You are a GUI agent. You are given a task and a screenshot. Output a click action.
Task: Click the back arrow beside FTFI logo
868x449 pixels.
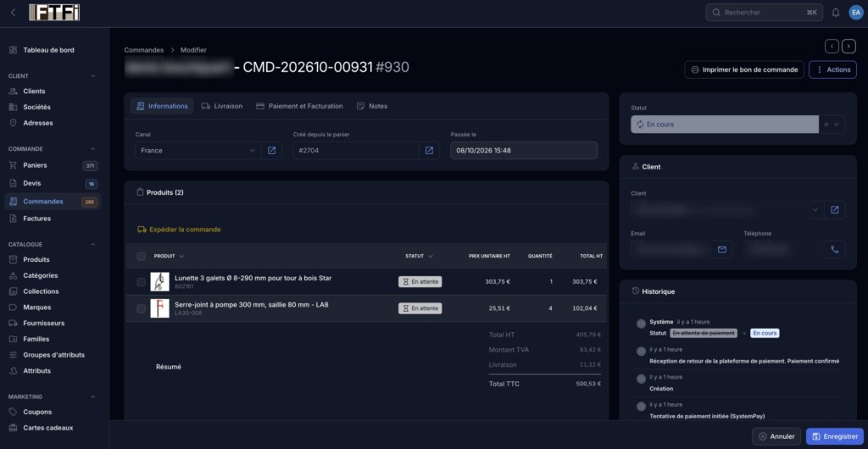14,12
